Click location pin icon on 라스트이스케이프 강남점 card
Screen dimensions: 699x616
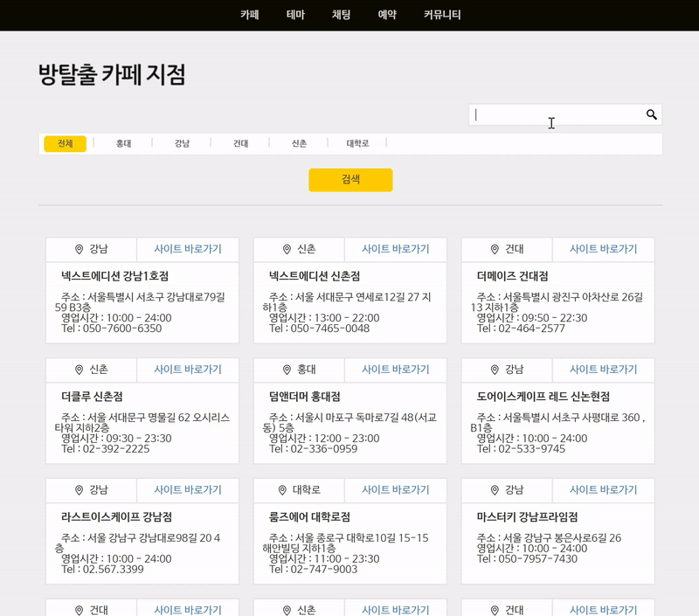79,490
